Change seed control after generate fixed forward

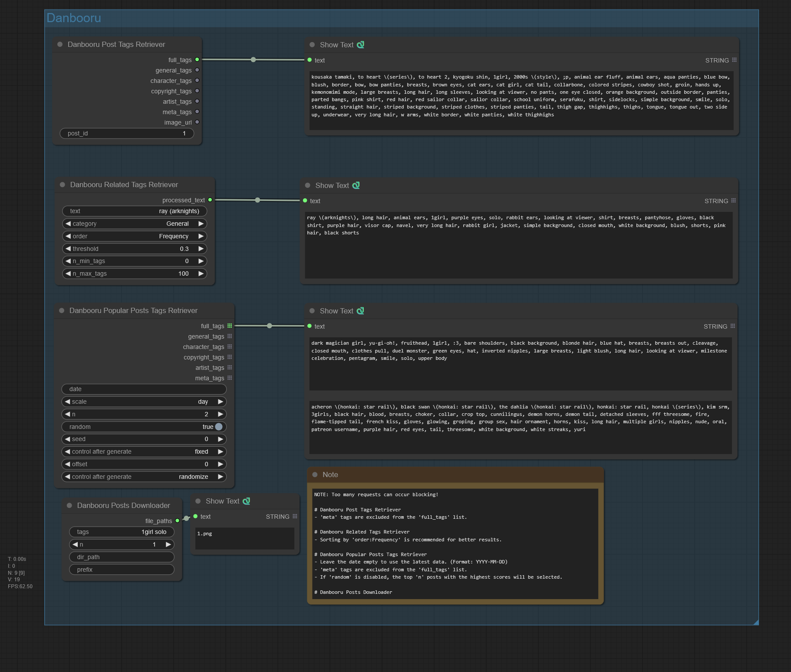221,451
